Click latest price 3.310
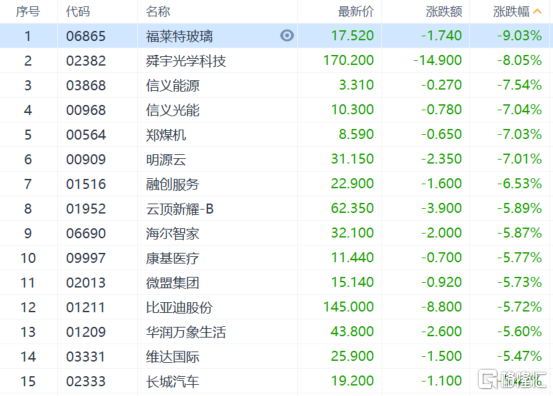This screenshot has height=396, width=553. pyautogui.click(x=356, y=85)
